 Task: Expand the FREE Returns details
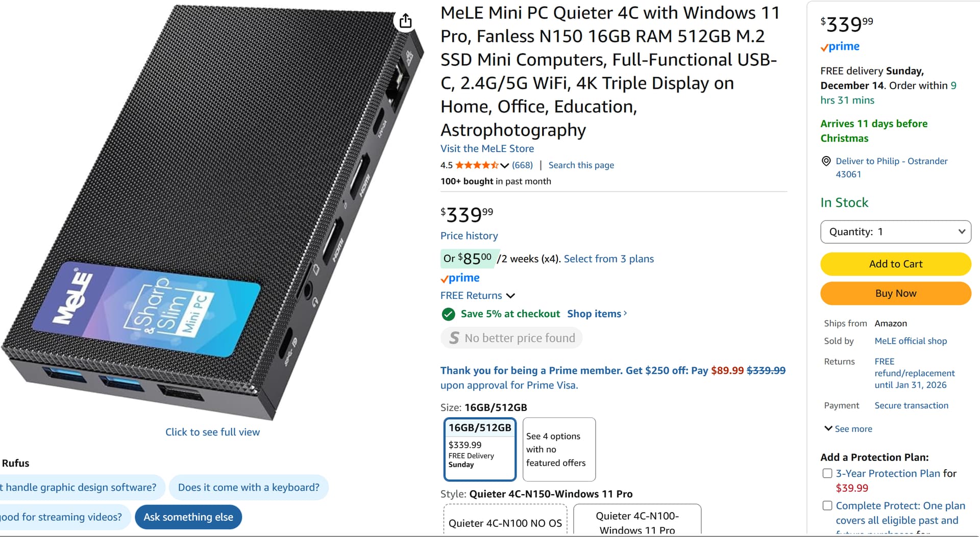pos(510,296)
